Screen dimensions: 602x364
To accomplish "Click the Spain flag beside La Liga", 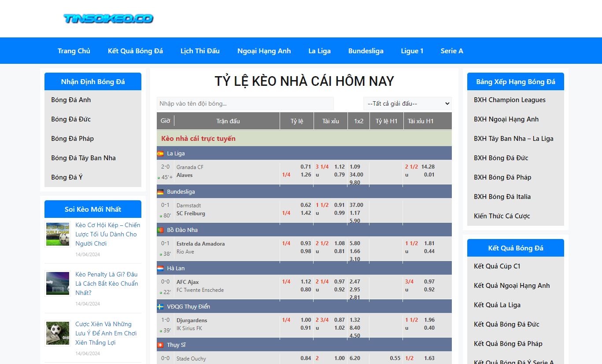I will pos(160,154).
